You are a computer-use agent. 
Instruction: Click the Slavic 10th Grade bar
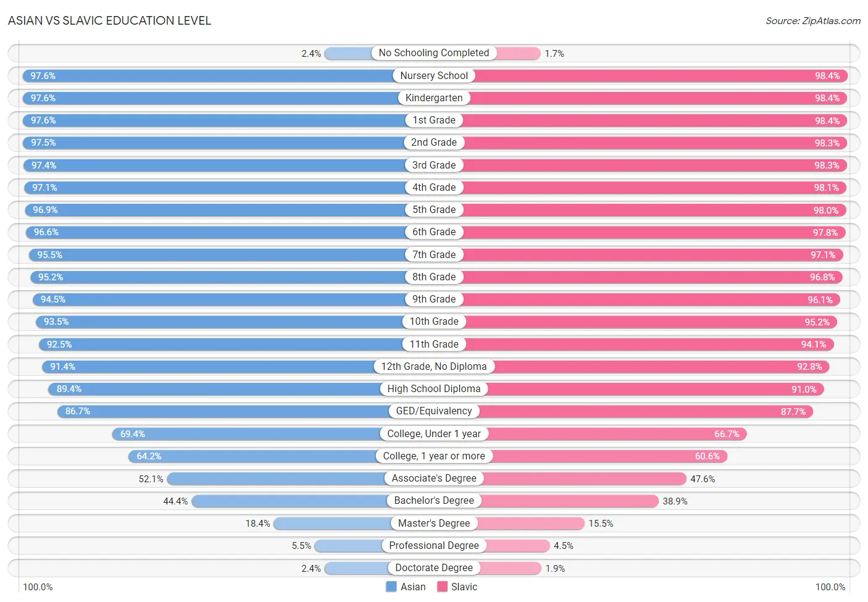click(x=636, y=322)
